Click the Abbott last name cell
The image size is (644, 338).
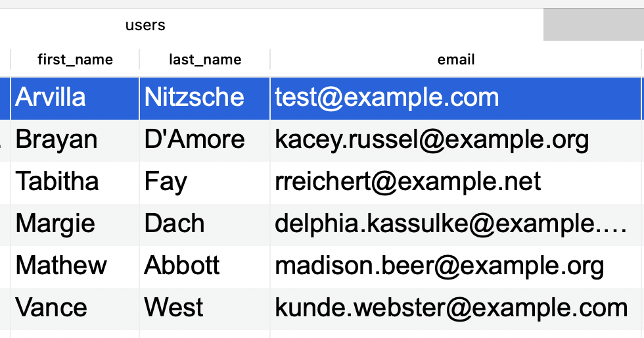tap(205, 266)
